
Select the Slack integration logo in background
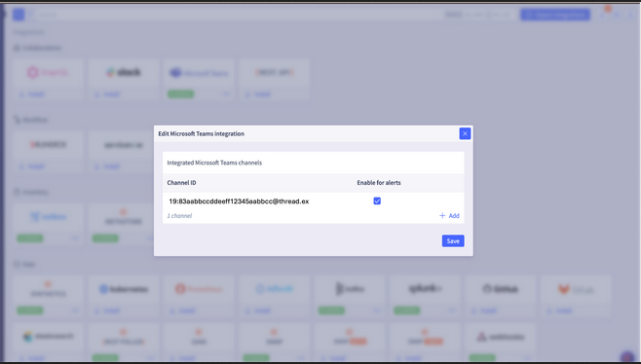tap(123, 73)
